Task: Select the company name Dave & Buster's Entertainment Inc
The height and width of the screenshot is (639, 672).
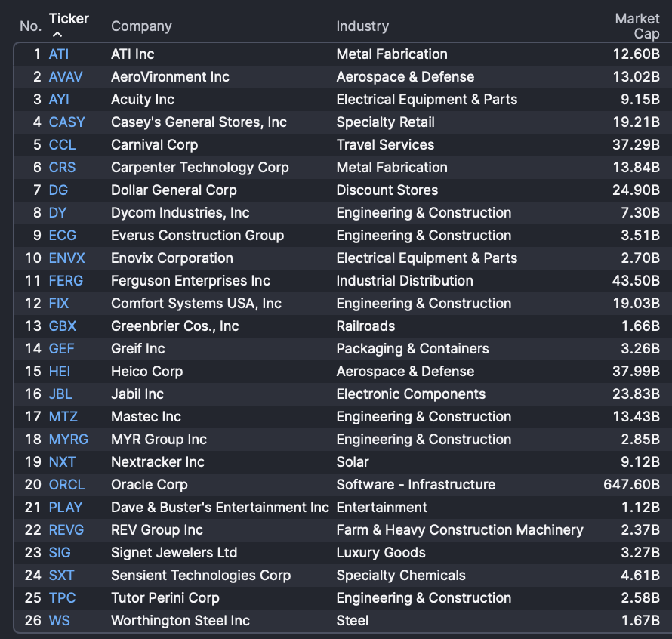Action: (x=220, y=508)
